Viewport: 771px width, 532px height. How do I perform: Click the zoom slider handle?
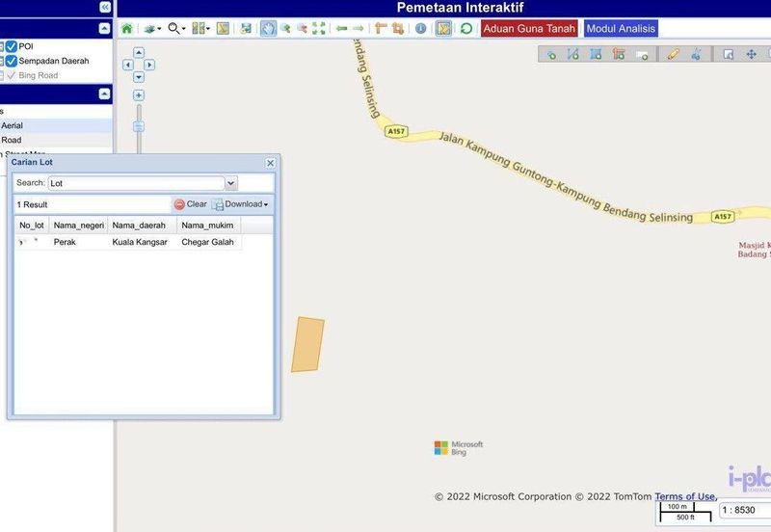pos(139,126)
